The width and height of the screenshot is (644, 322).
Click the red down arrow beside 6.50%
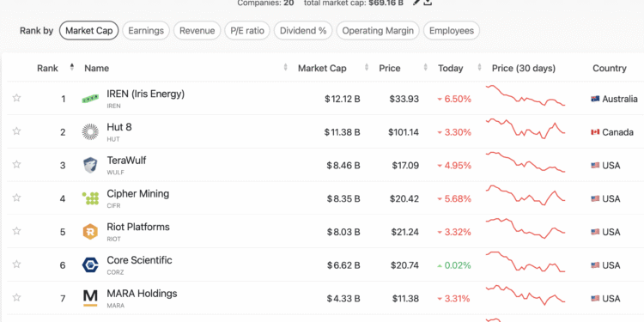(440, 100)
